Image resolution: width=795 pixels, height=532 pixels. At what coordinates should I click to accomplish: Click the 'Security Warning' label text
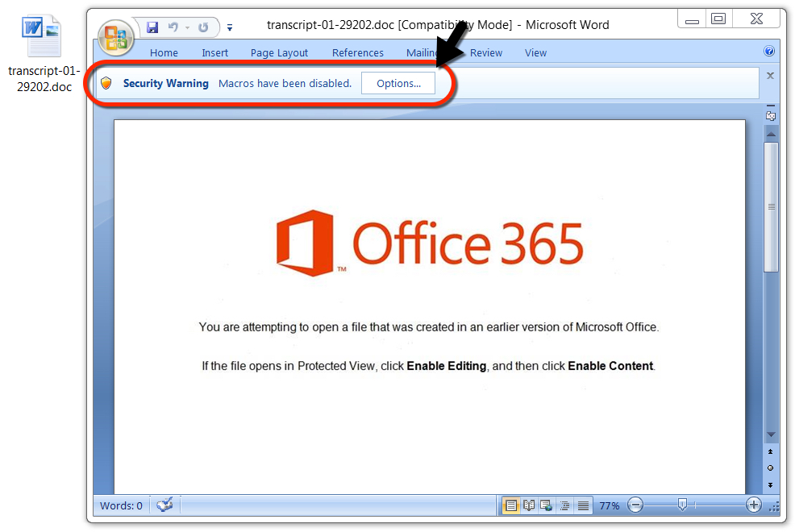(166, 83)
